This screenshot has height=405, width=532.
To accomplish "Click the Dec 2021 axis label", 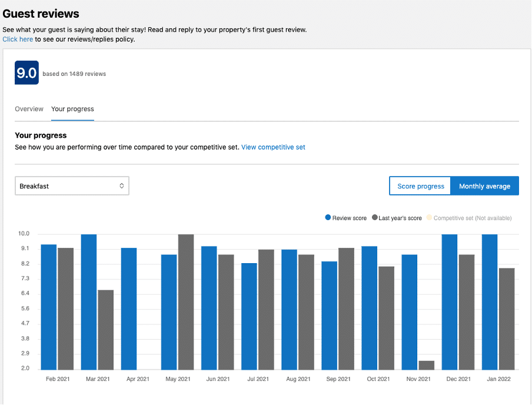I will point(458,379).
